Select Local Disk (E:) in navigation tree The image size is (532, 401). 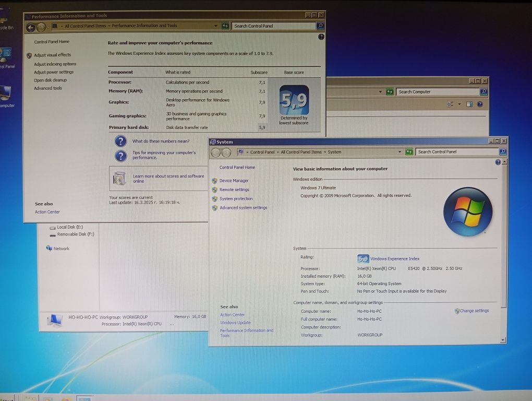click(70, 227)
